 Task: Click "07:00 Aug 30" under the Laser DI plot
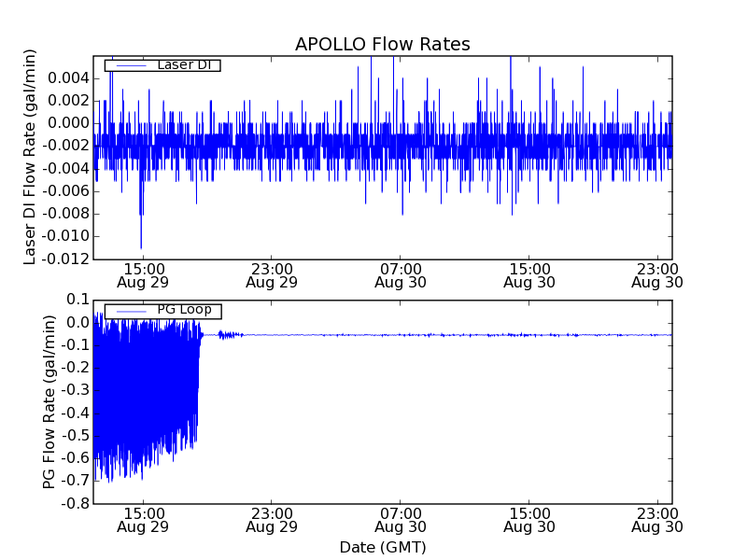[x=401, y=275]
